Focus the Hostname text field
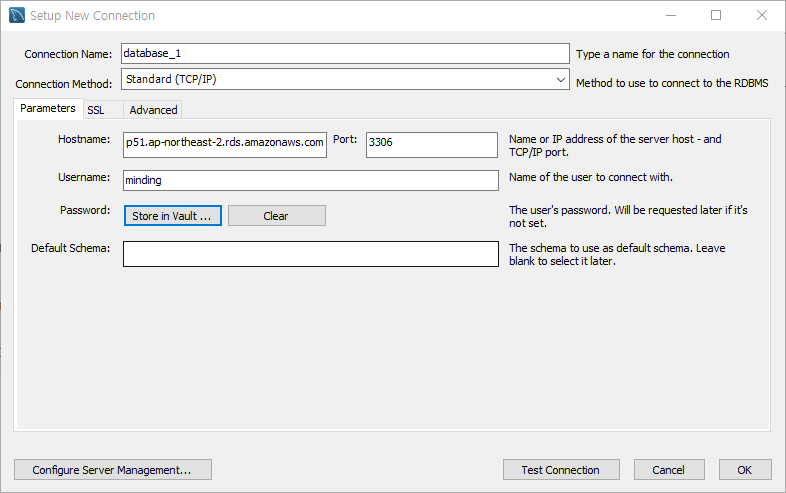Viewport: 786px width, 493px height. pos(225,144)
